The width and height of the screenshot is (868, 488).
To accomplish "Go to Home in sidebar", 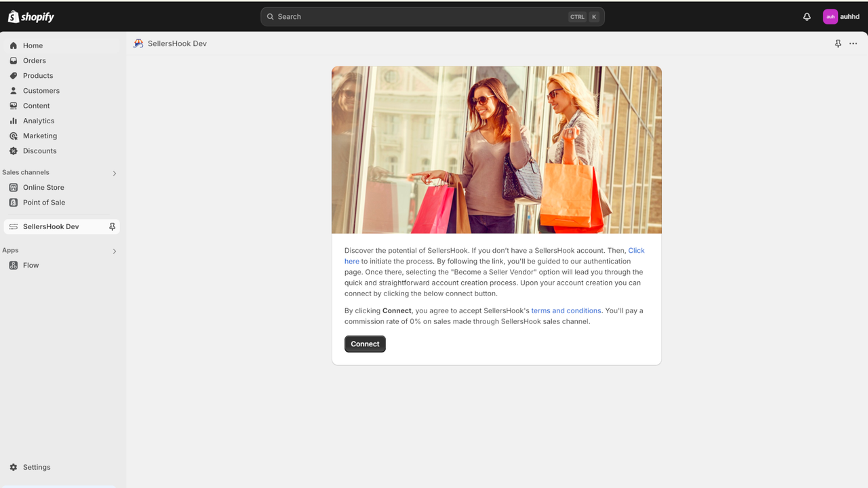I will pyautogui.click(x=62, y=45).
